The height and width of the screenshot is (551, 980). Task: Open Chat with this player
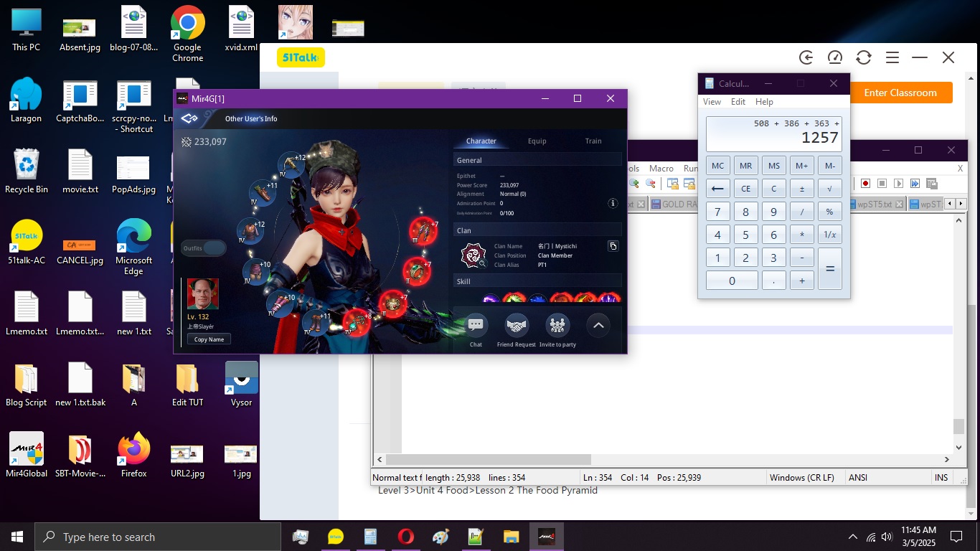[x=476, y=326]
